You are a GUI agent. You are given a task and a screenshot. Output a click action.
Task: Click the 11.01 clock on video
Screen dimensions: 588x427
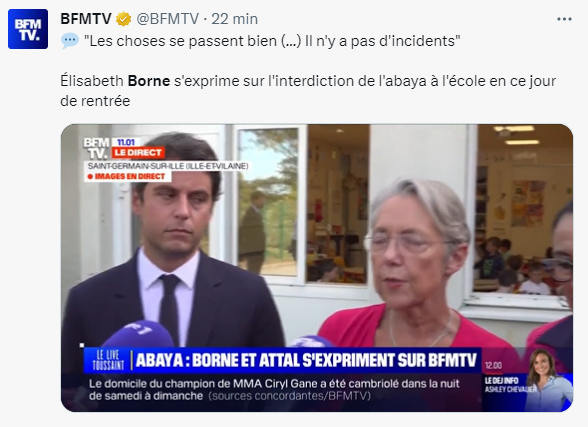(x=126, y=142)
